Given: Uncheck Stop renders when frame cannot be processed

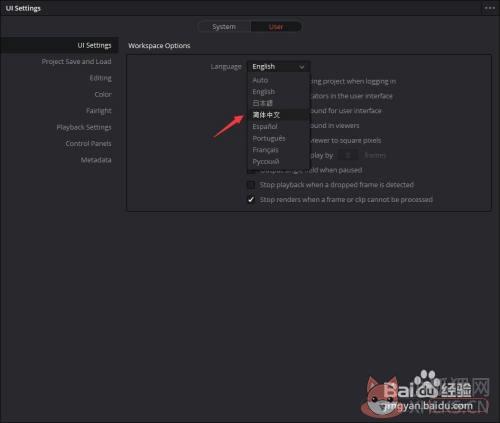Looking at the screenshot, I should click(x=251, y=200).
